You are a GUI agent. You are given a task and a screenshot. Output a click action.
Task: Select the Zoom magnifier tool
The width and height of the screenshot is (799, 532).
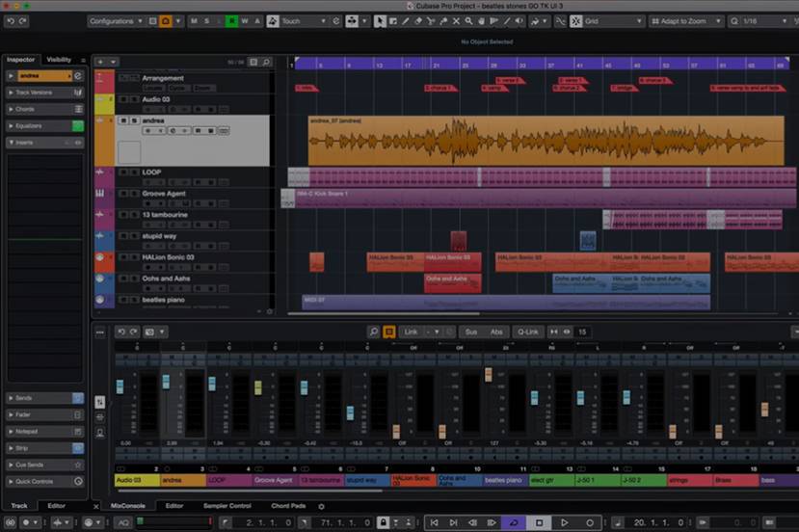468,21
